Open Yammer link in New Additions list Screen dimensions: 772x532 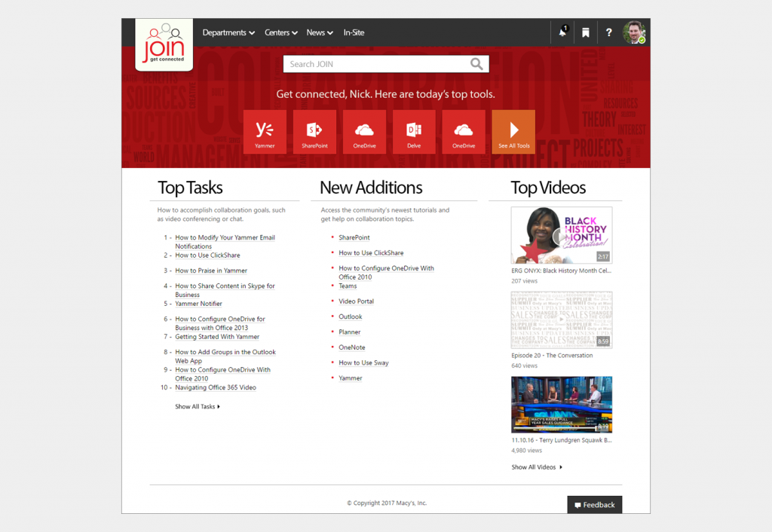[350, 378]
